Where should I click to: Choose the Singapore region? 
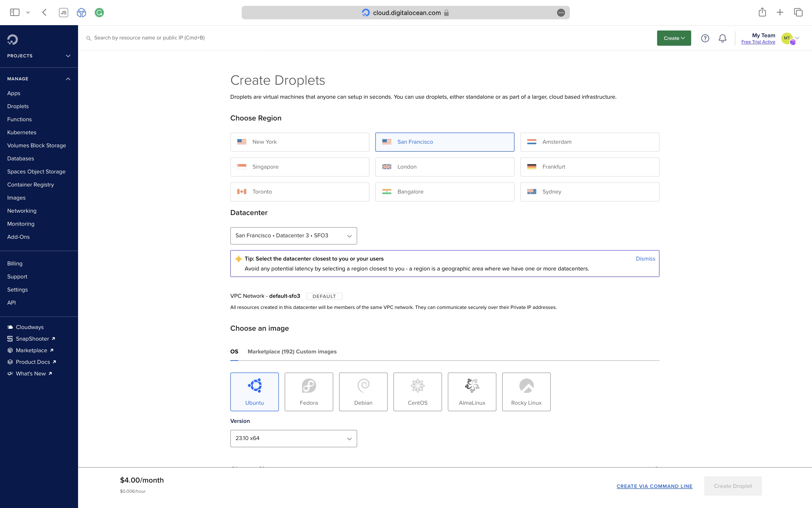coord(300,167)
